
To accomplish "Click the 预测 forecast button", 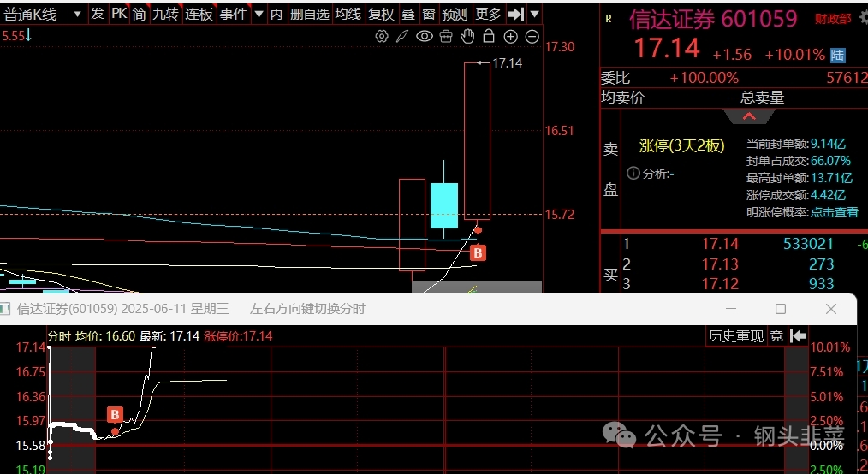I will 455,14.
